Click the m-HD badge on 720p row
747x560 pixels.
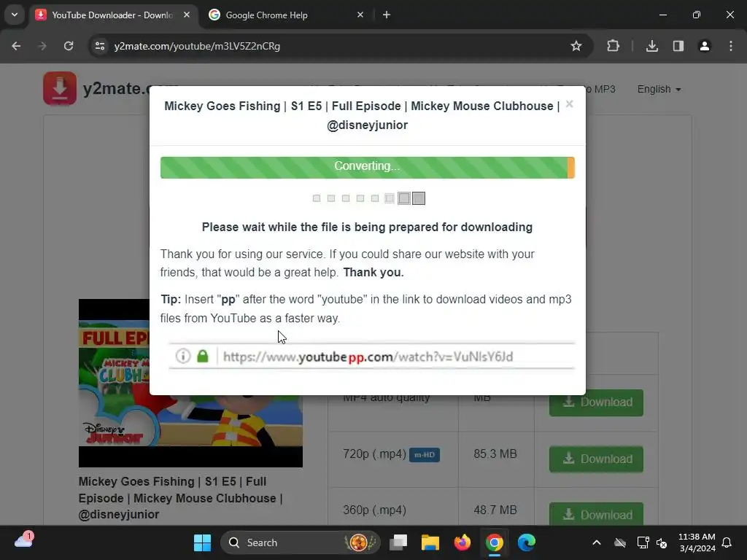click(425, 455)
